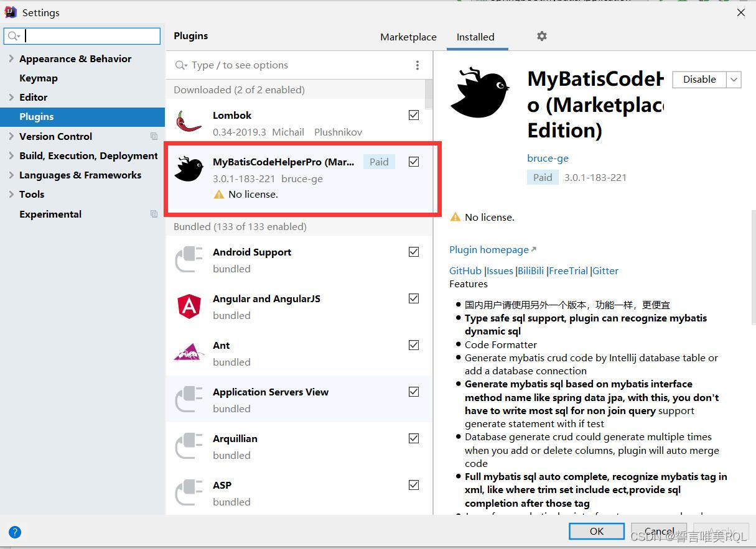Screen dimensions: 756x549
Task: Click the large bird logo in details pane
Action: click(480, 92)
